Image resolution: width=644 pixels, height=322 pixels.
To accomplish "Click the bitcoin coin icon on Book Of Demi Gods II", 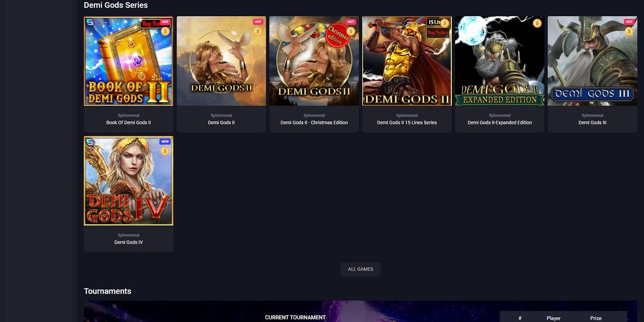I will click(165, 32).
